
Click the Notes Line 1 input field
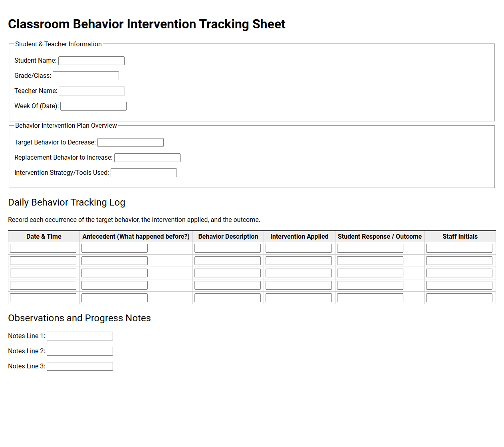click(80, 336)
